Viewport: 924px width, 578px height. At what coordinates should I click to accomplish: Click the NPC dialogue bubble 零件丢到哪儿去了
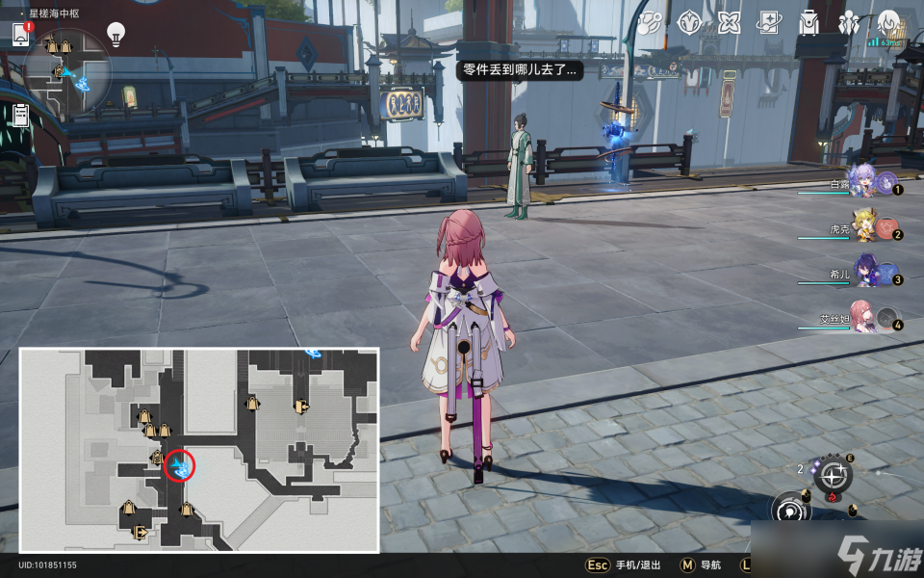coord(520,70)
